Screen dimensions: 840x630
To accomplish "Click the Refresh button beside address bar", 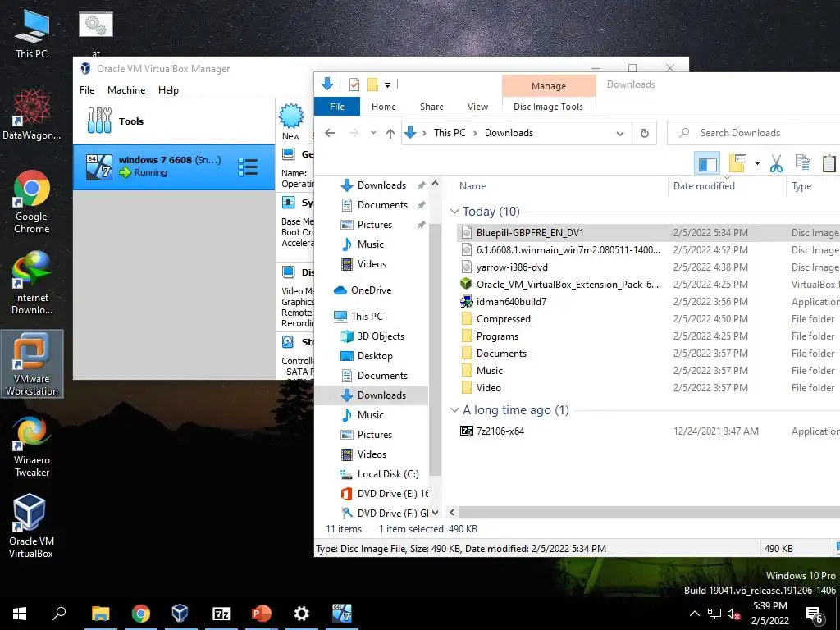I will [x=645, y=133].
